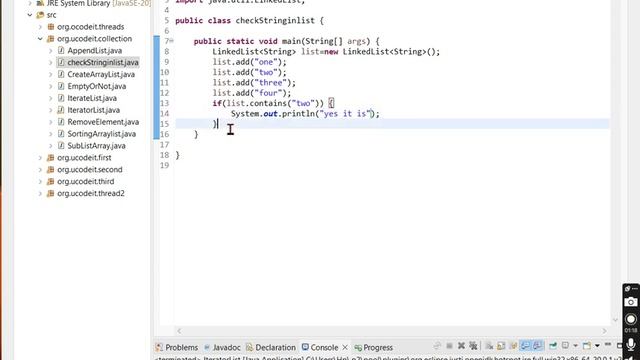Collapse the src folder node
Viewport: 640px width, 360px height.
pyautogui.click(x=30, y=15)
